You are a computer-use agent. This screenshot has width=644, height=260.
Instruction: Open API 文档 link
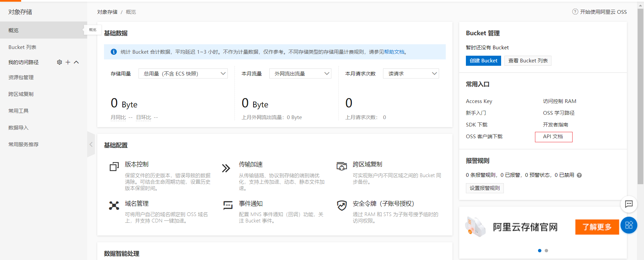click(553, 137)
